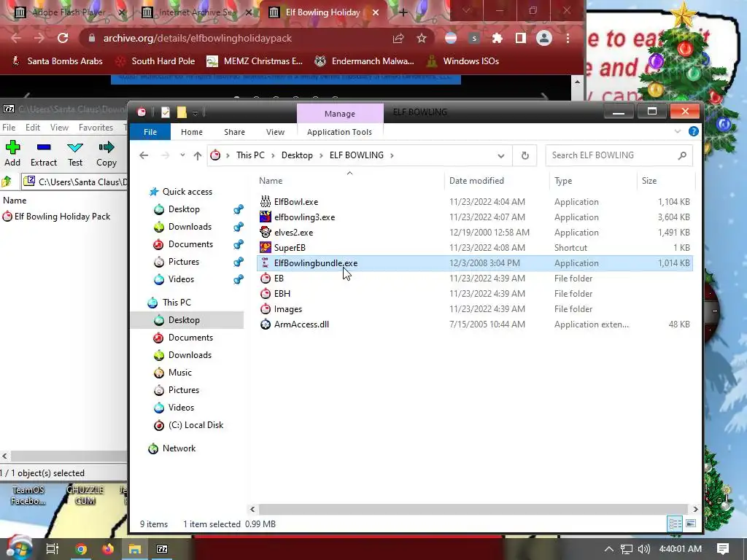Screen dimensions: 747x560
Task: Open the Chrome extensions puzzle icon
Action: pyautogui.click(x=497, y=38)
